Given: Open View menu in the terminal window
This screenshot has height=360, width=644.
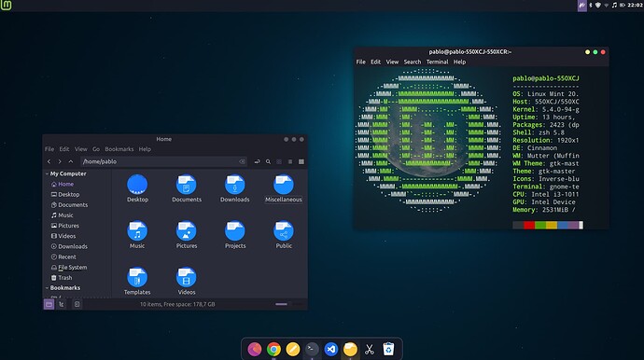Looking at the screenshot, I should click(x=392, y=62).
